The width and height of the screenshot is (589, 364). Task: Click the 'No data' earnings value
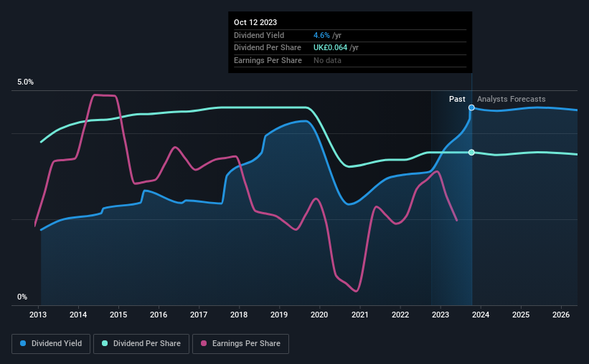328,60
